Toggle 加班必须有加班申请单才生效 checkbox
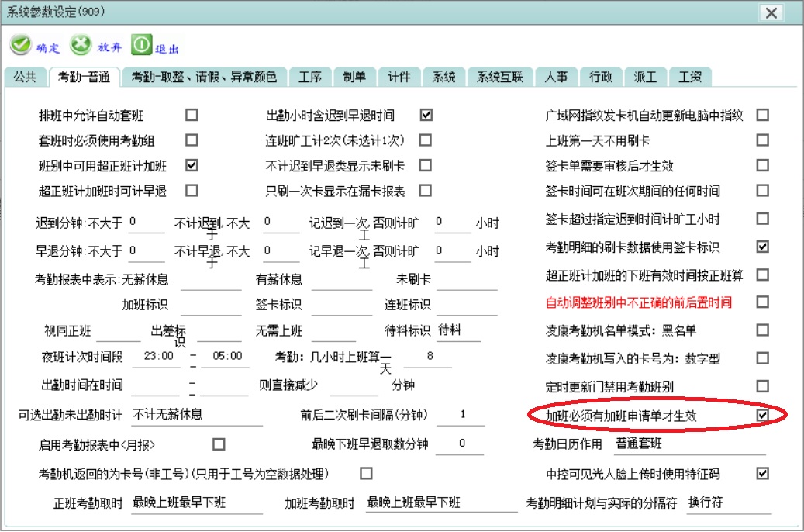This screenshot has width=804, height=532. (763, 416)
